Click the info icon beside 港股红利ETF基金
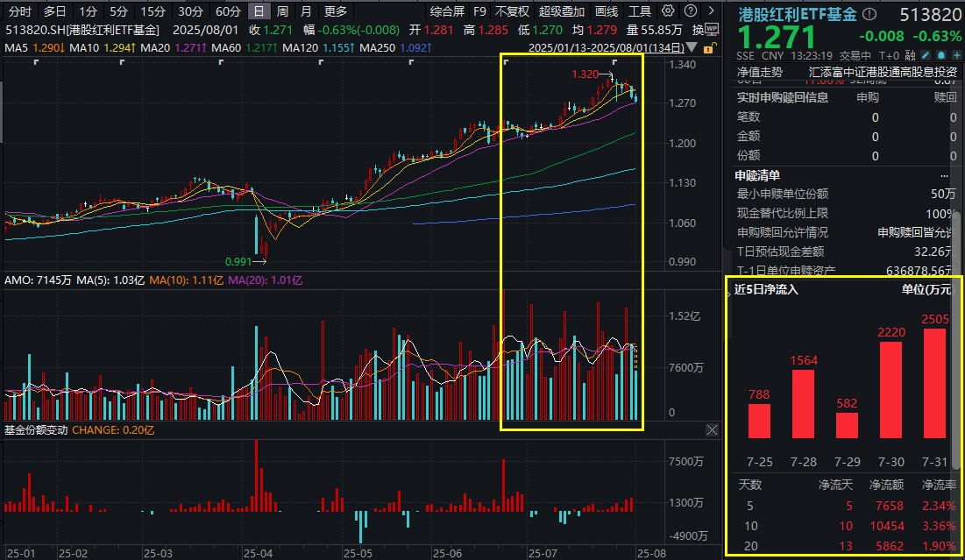The width and height of the screenshot is (965, 560). tap(869, 12)
